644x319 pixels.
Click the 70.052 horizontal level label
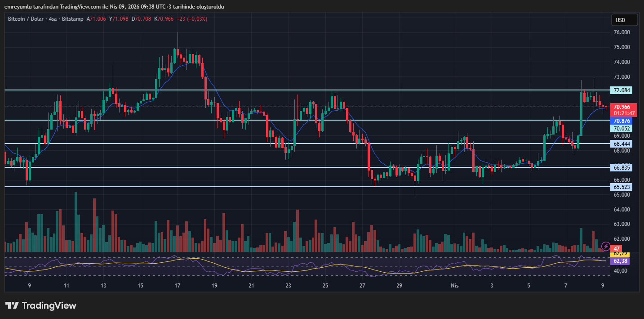(622, 129)
